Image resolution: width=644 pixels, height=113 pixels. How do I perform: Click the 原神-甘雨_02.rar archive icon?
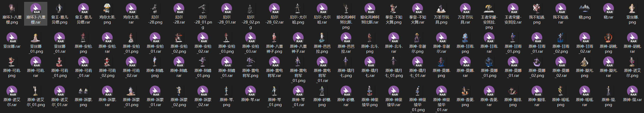[x=585, y=38]
